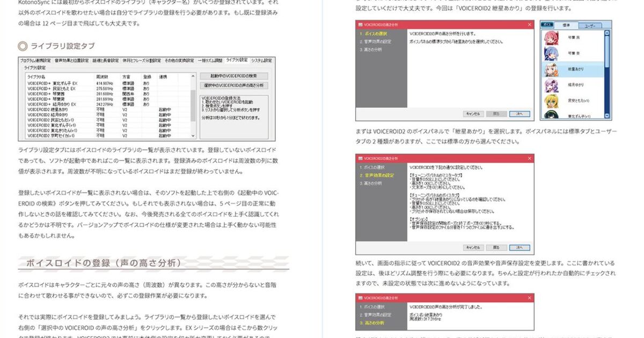Click the ボイス label in the voice panel

click(x=547, y=25)
